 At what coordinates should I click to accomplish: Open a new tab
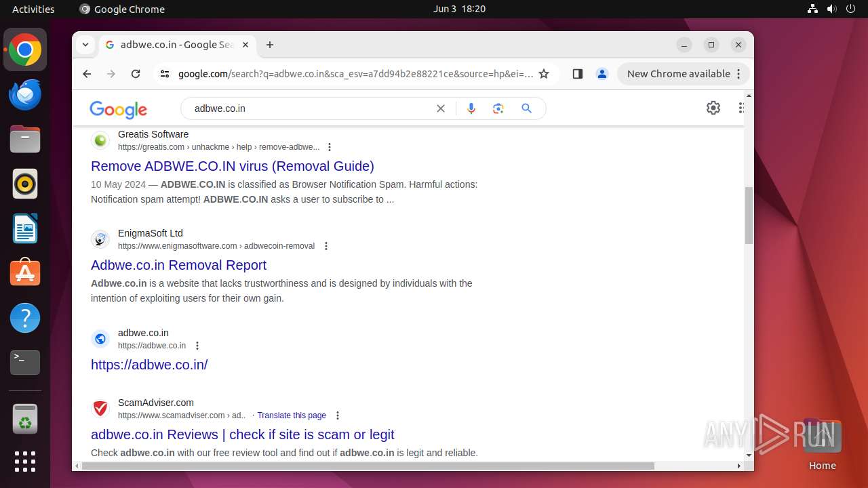click(270, 45)
